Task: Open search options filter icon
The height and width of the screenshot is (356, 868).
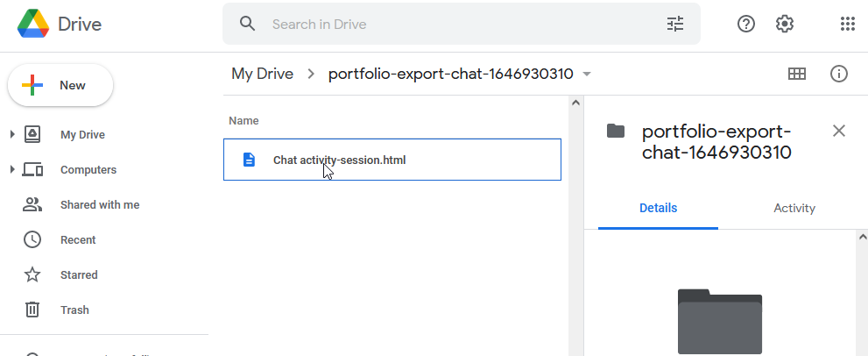Action: tap(675, 24)
